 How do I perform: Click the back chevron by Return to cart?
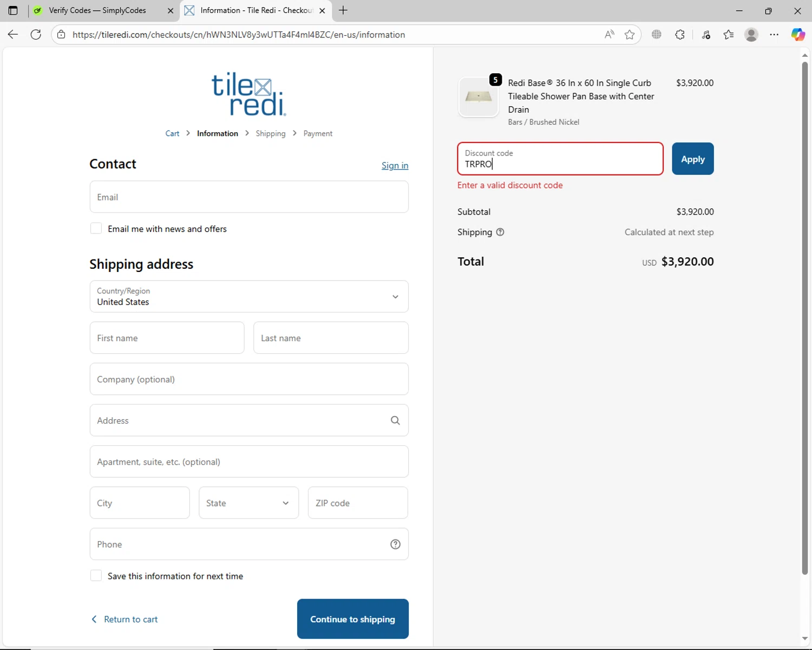pyautogui.click(x=94, y=619)
